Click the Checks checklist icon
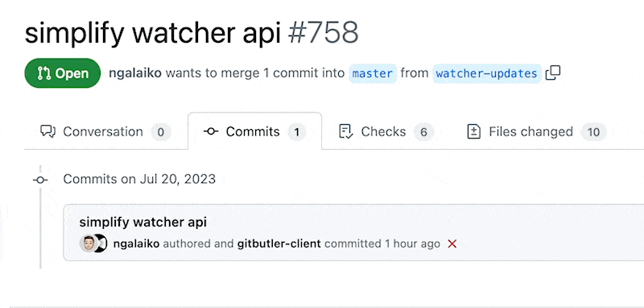644x308 pixels. coord(345,131)
